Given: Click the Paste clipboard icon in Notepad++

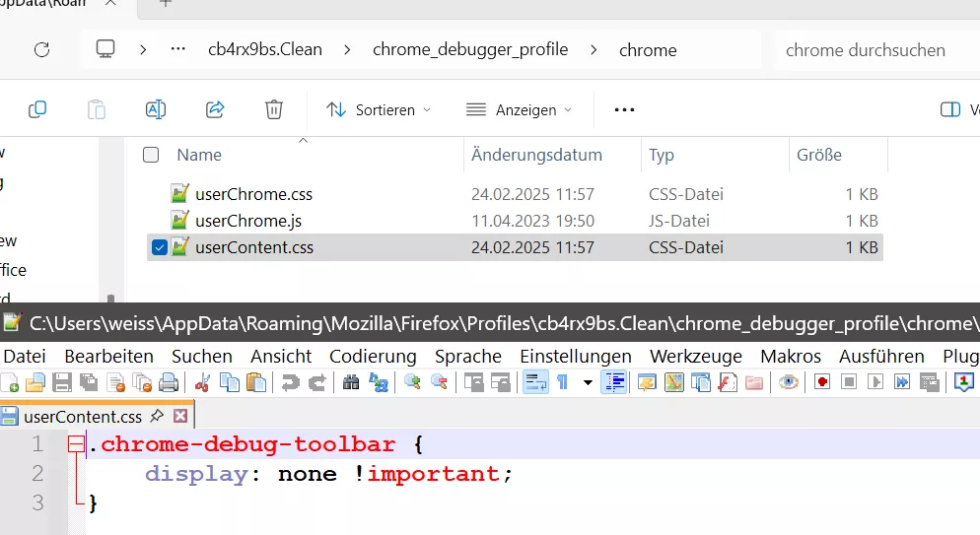Looking at the screenshot, I should pyautogui.click(x=256, y=382).
